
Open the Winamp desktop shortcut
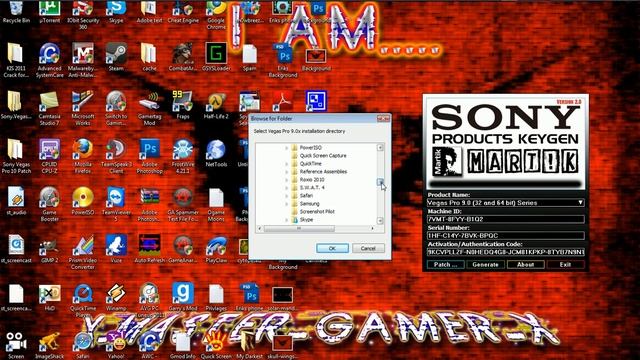click(116, 297)
